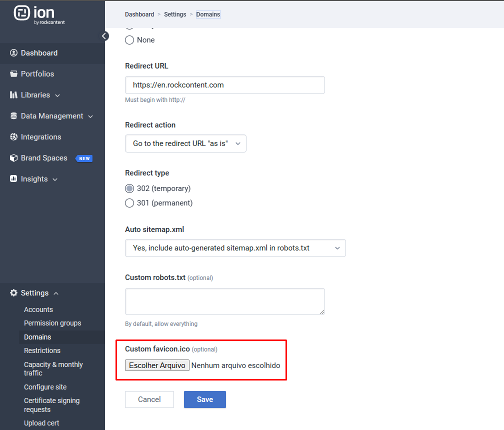Click the Libraries books icon
The height and width of the screenshot is (430, 504).
tap(13, 95)
